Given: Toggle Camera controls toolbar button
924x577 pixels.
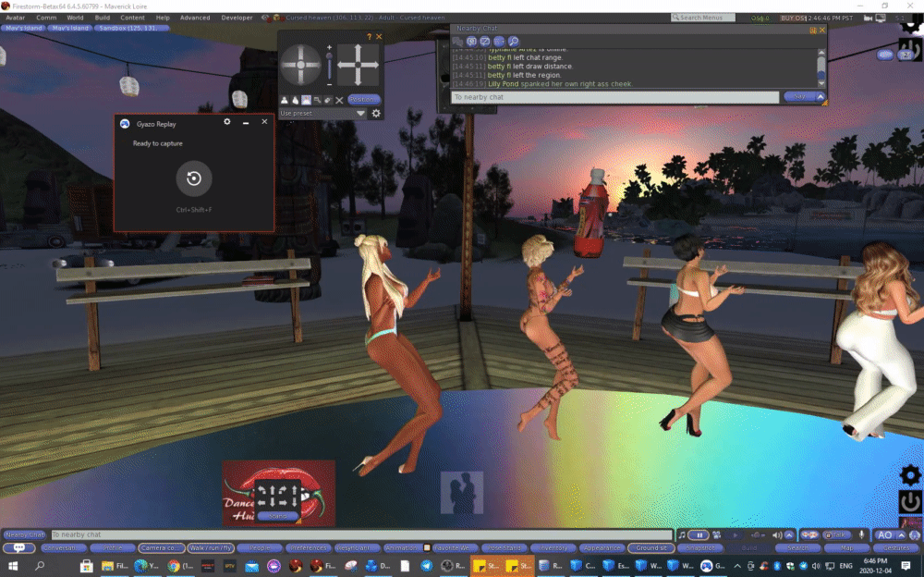Looking at the screenshot, I should (x=161, y=548).
